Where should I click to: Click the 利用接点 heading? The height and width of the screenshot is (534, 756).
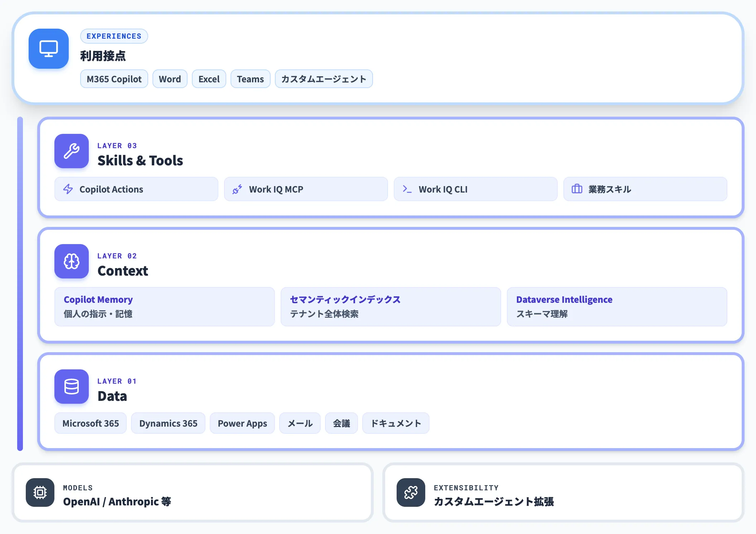pyautogui.click(x=103, y=56)
